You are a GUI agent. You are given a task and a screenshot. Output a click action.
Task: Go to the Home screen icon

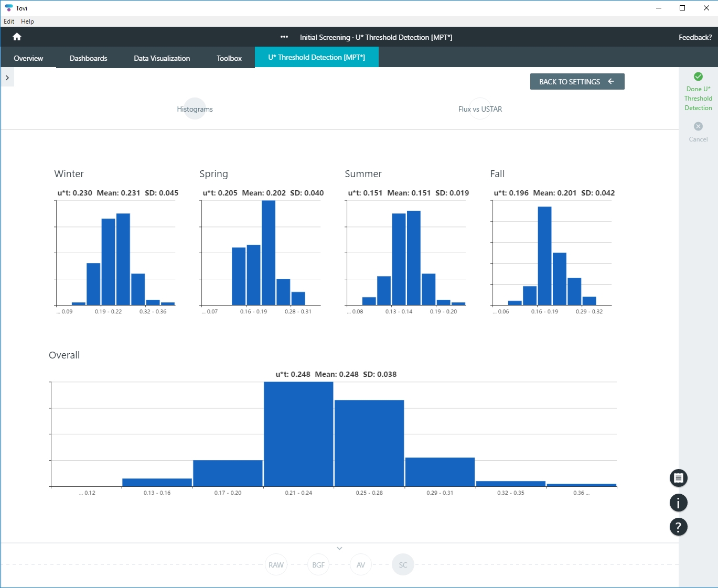click(17, 37)
